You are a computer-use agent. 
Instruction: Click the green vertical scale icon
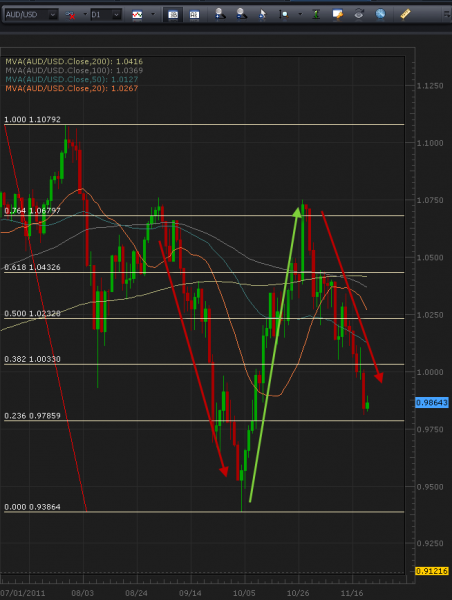[316, 15]
